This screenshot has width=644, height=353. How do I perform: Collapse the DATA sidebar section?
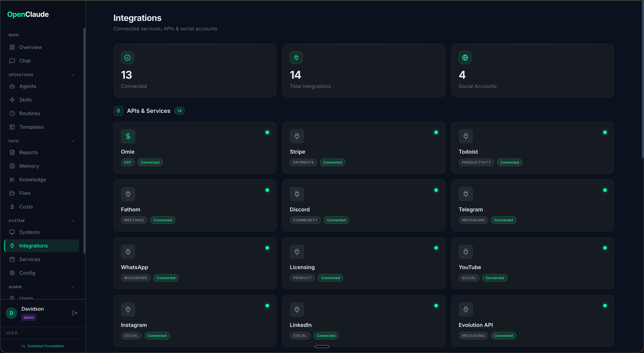[72, 141]
